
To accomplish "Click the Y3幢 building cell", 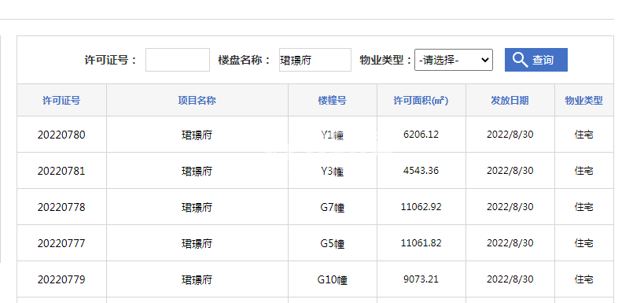I will click(x=333, y=171).
